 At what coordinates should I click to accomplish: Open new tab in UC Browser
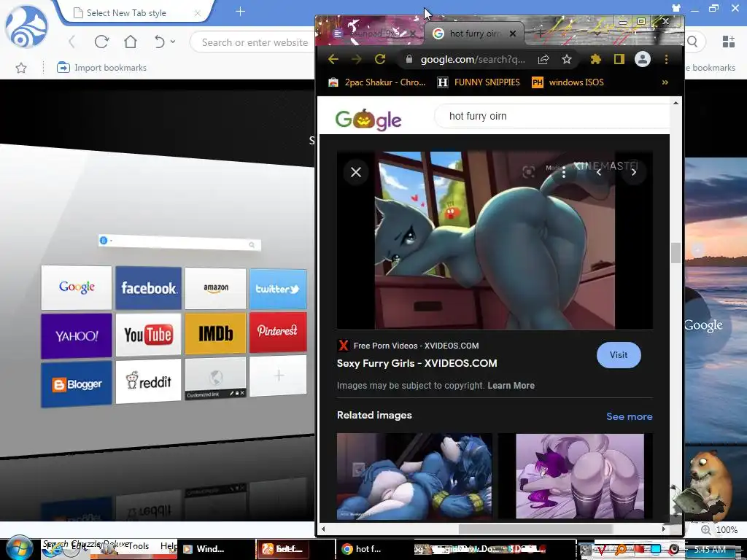240,12
